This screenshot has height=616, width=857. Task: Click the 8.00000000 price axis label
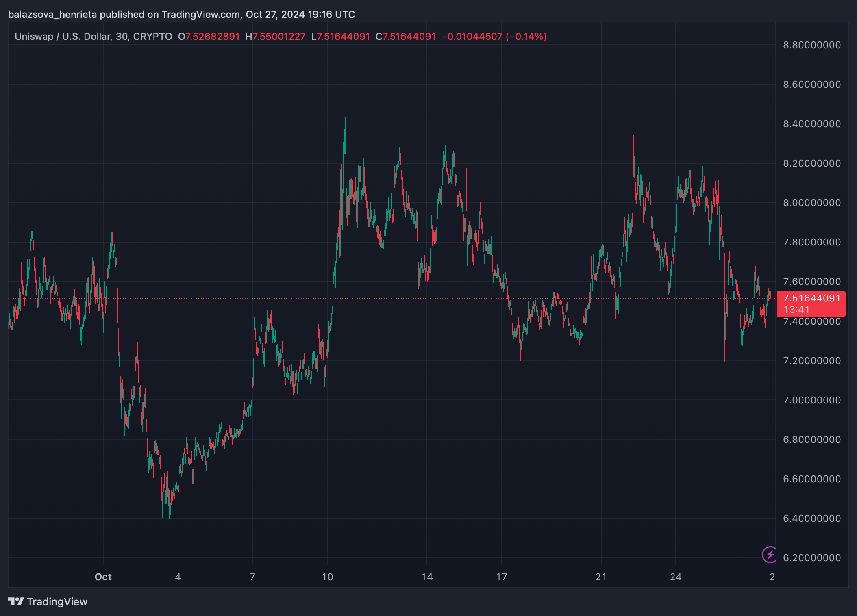pyautogui.click(x=811, y=203)
